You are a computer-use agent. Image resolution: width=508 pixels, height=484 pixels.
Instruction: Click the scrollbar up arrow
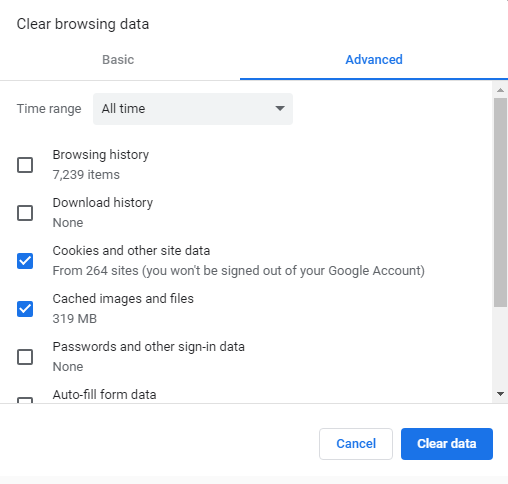pos(500,90)
